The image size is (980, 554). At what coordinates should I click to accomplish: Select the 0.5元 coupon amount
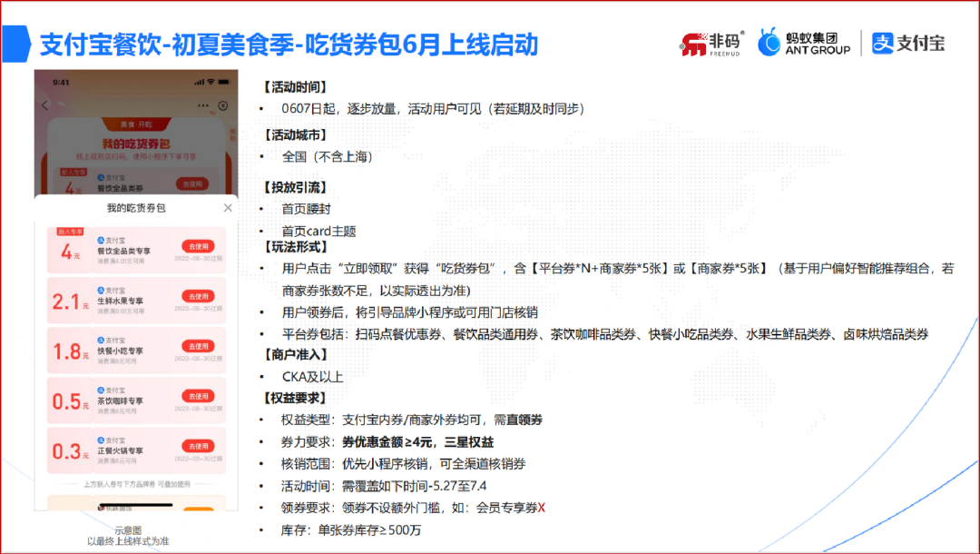[x=70, y=401]
